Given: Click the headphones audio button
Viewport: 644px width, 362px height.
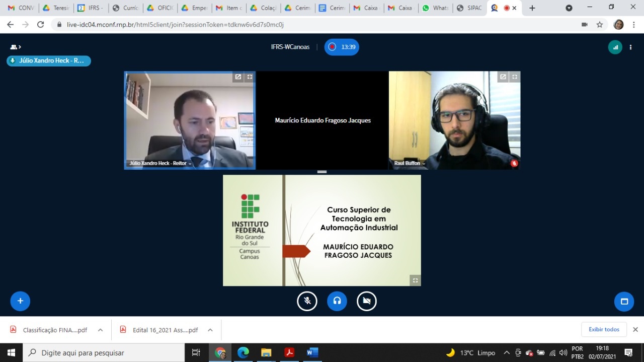Looking at the screenshot, I should [x=337, y=301].
